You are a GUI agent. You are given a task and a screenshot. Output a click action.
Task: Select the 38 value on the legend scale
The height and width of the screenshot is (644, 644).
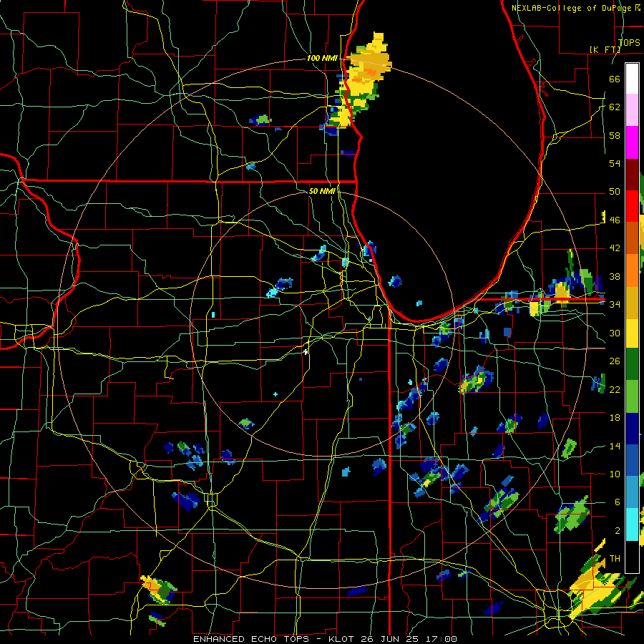click(x=615, y=276)
